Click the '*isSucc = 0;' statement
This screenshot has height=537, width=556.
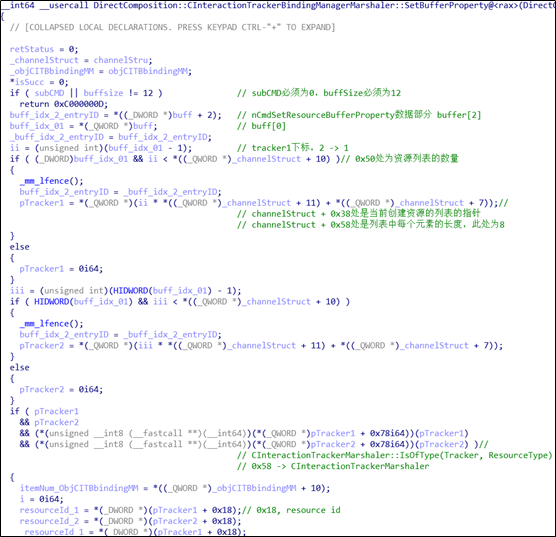click(x=39, y=82)
